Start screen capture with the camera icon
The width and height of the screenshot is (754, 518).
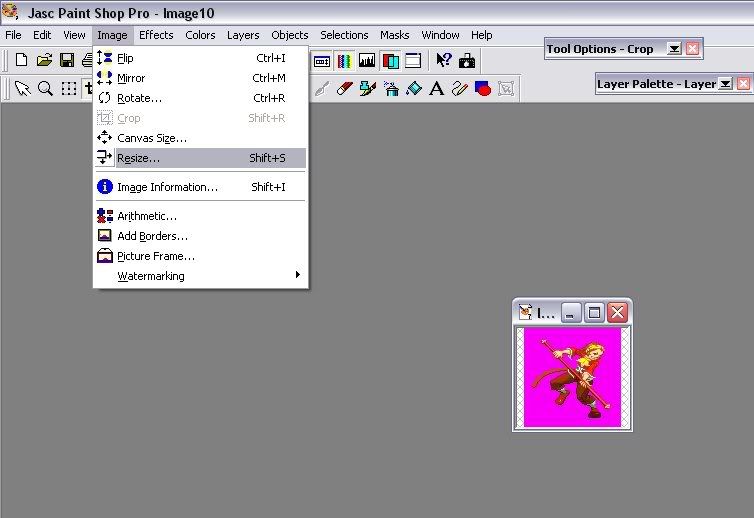click(466, 61)
